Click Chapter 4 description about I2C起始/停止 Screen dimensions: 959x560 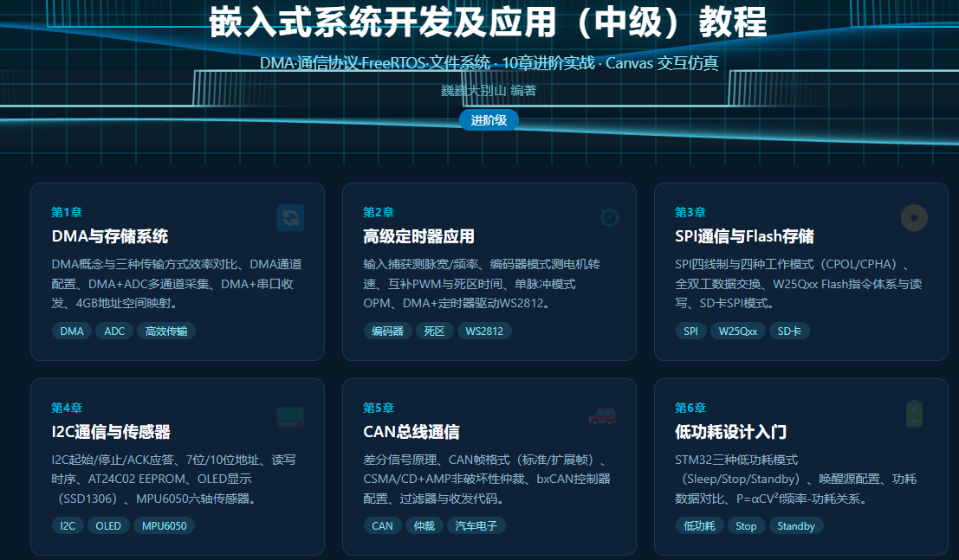[x=174, y=480]
